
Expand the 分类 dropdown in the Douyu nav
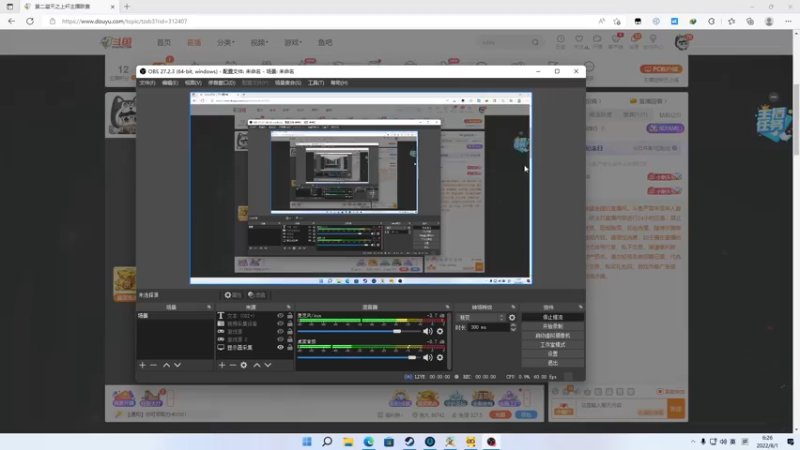pyautogui.click(x=225, y=42)
